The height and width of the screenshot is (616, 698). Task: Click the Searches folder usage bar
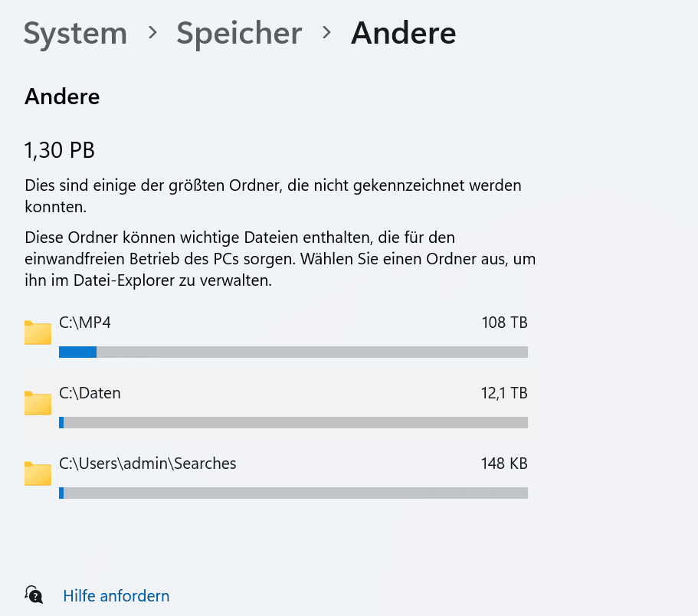point(293,493)
